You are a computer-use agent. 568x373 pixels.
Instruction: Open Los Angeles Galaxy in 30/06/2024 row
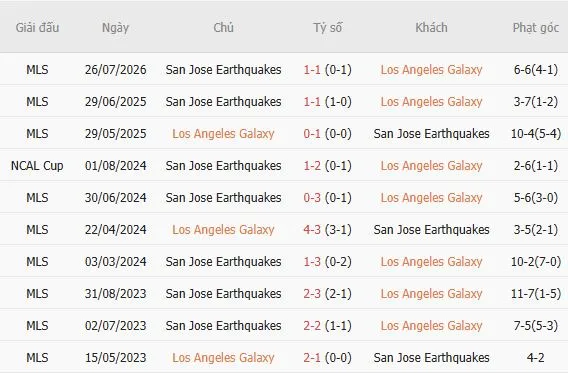coord(431,198)
